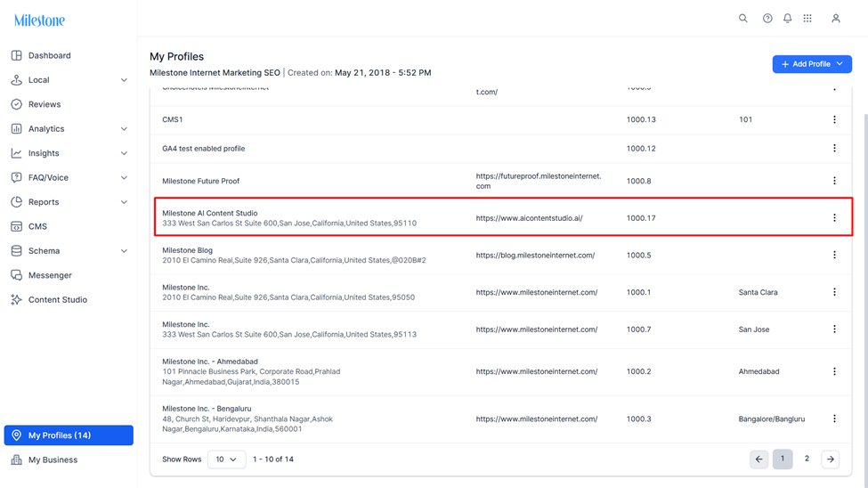
Task: Expand the Reports menu chevron
Action: coord(124,201)
